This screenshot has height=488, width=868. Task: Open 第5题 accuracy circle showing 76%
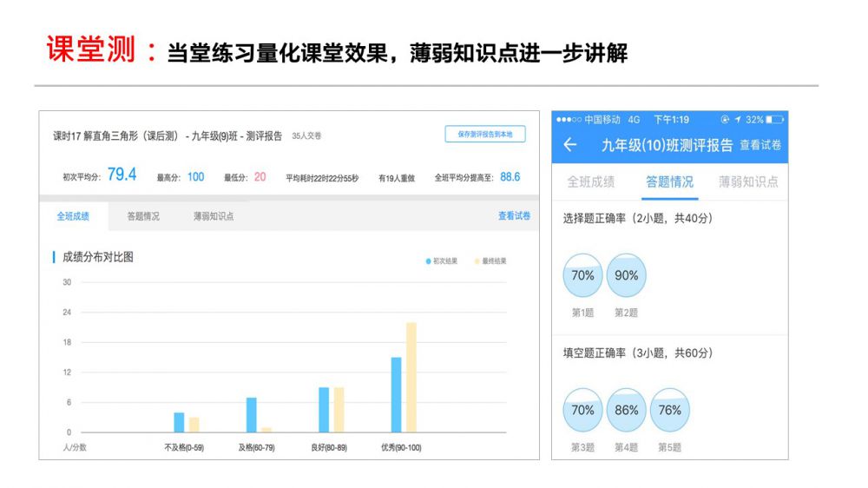coord(670,410)
